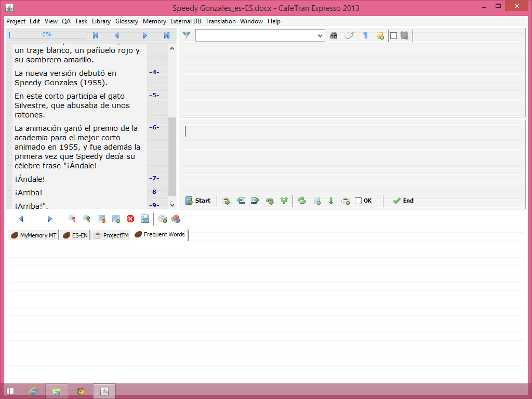Click the zoom in magnifier icon

(87, 219)
